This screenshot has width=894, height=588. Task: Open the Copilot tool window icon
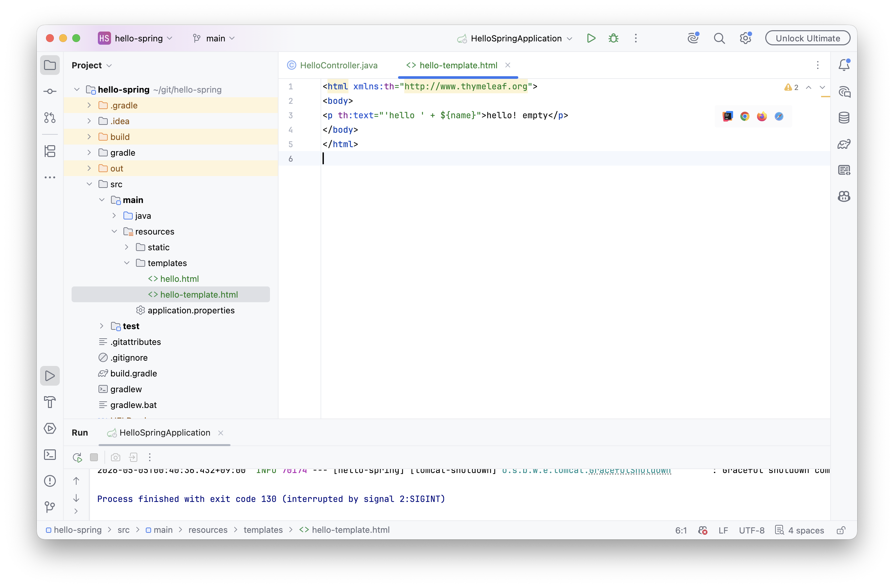(844, 196)
